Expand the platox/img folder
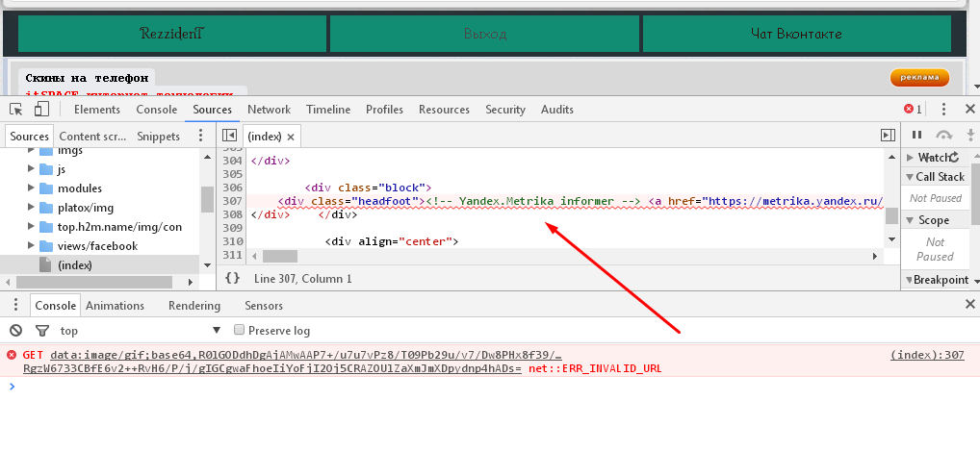 tap(31, 208)
